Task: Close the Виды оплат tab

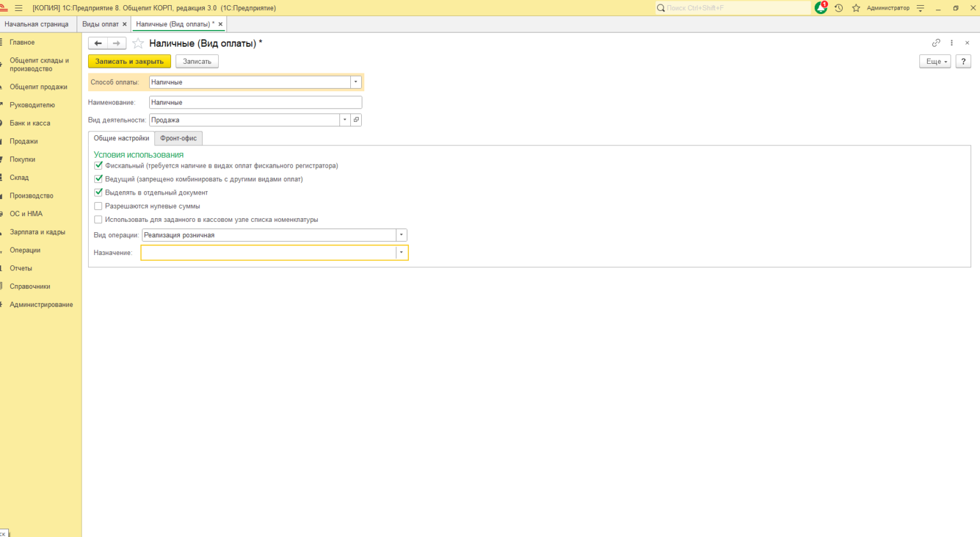Action: click(124, 24)
